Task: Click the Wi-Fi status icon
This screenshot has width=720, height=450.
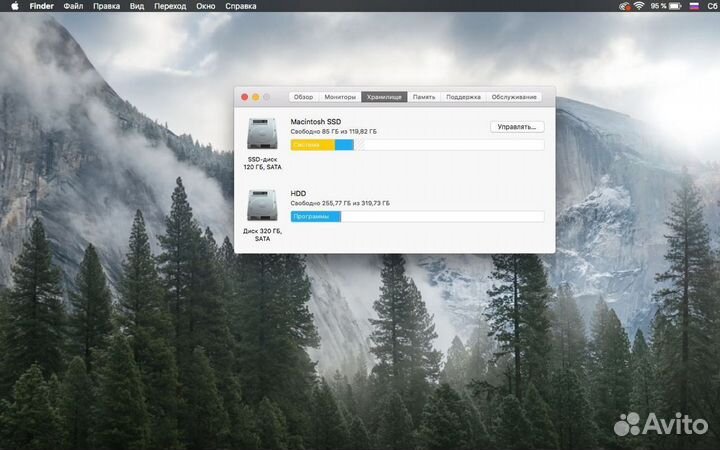Action: click(639, 6)
